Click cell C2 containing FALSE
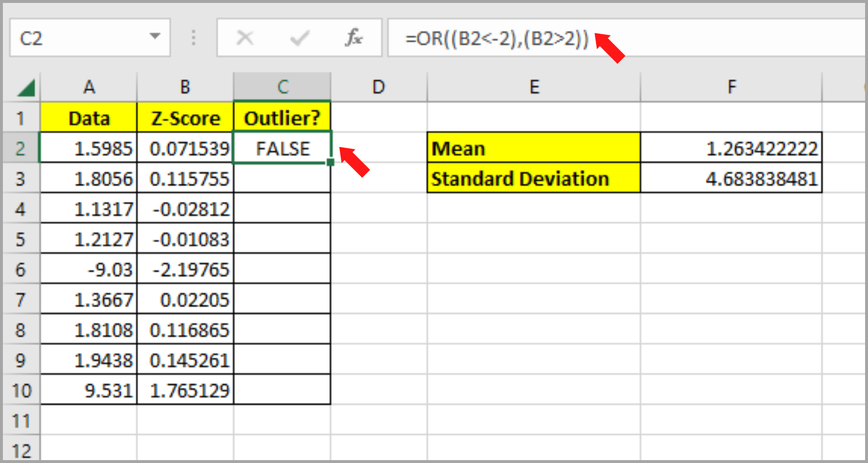The image size is (868, 463). point(282,148)
